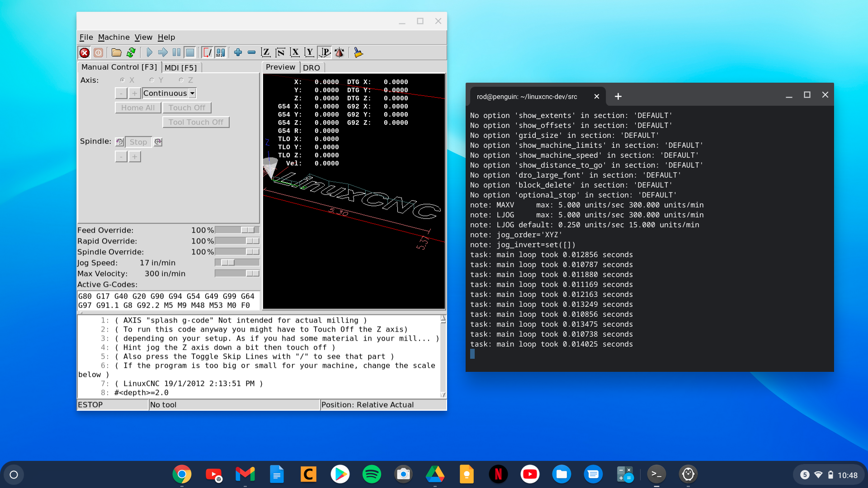
Task: Pause program execution icon
Action: [x=176, y=53]
